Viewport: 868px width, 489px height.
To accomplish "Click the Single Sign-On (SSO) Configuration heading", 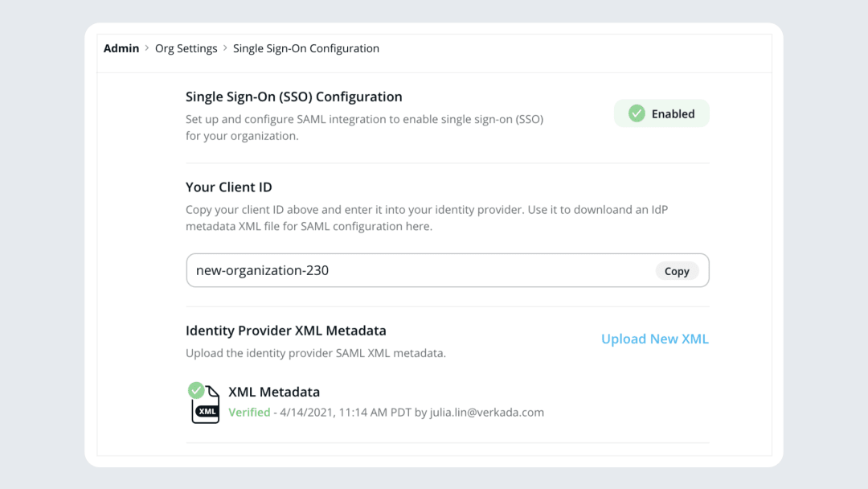I will [294, 97].
